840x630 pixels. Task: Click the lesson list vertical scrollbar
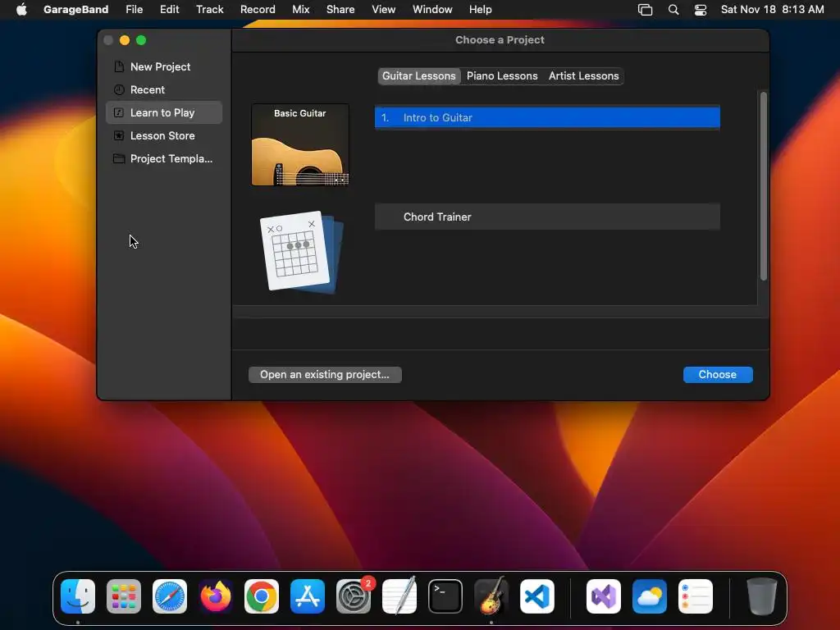764,186
